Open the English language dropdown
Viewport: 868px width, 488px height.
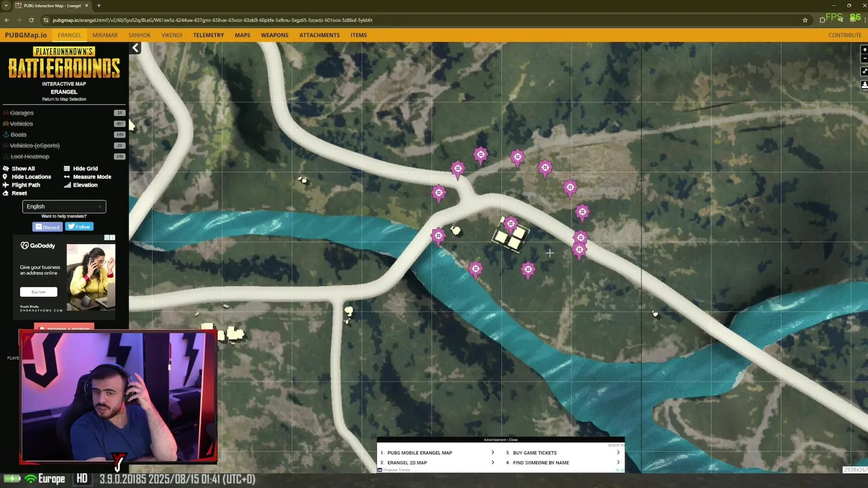coord(64,207)
